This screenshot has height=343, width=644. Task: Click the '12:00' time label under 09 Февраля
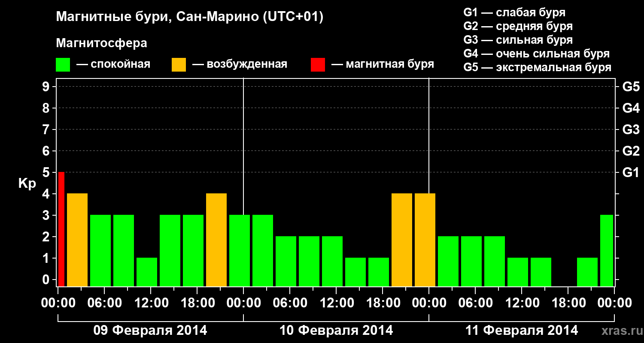pos(151,303)
